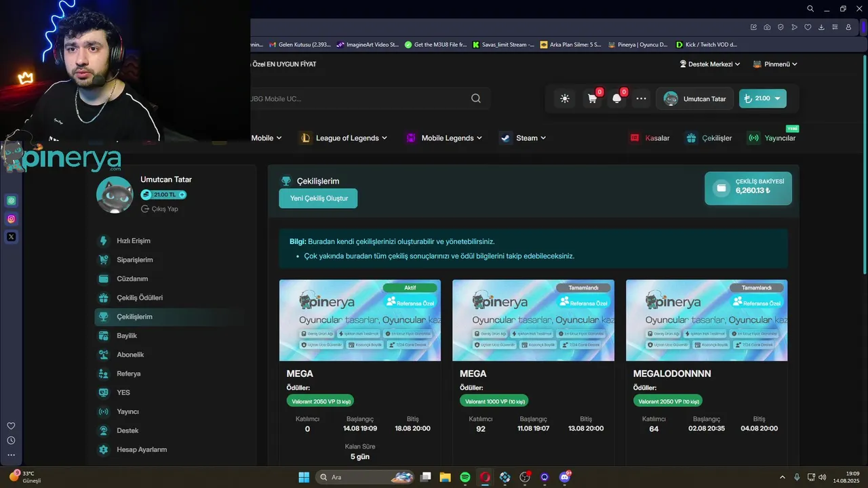Open Yayıncılar page

click(x=772, y=138)
